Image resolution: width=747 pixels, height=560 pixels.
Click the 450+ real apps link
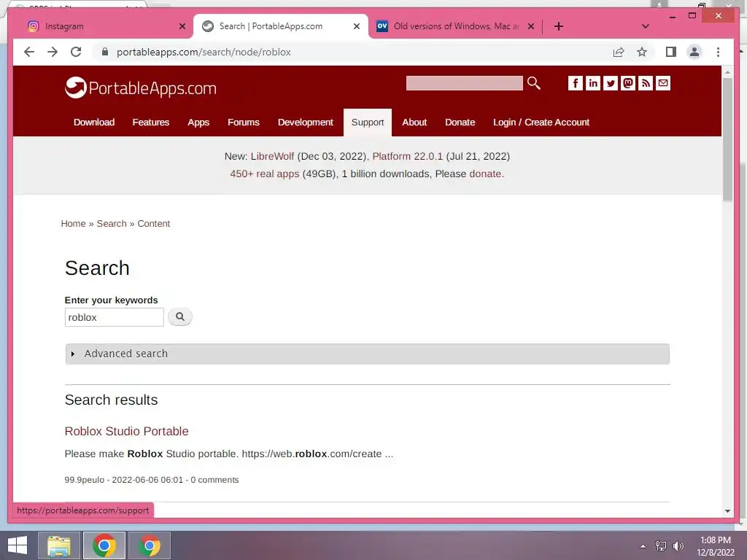(x=264, y=174)
